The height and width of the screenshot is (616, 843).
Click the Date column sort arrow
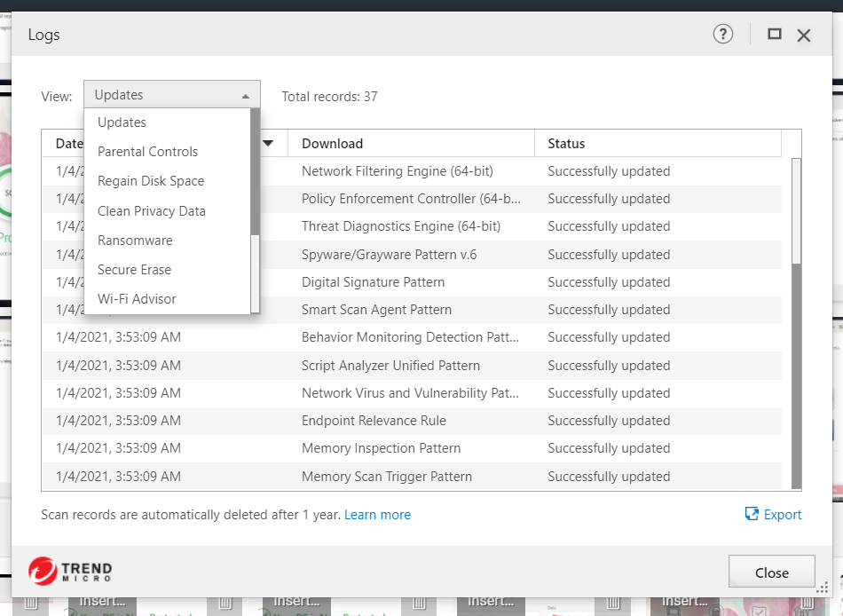[x=269, y=143]
